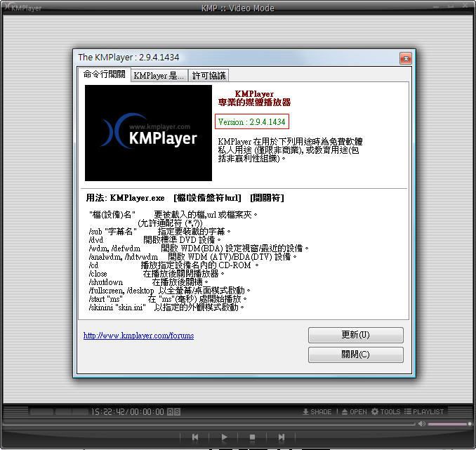
Task: Click the KMP :: Video Mode title
Action: pos(238,8)
